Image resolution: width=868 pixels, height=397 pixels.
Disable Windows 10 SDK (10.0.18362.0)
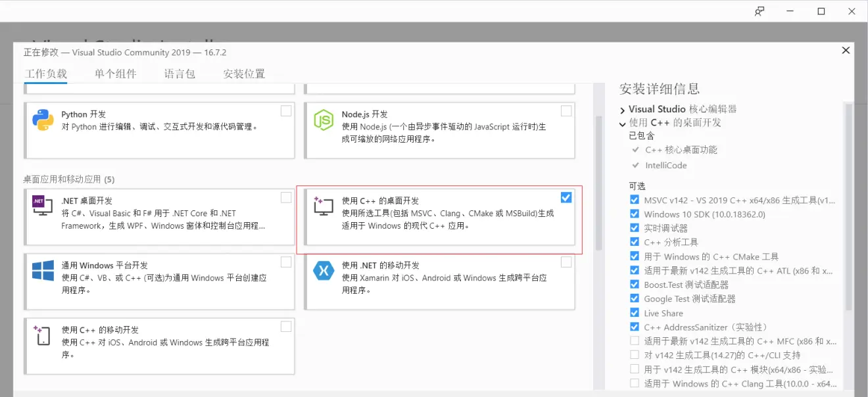click(635, 214)
